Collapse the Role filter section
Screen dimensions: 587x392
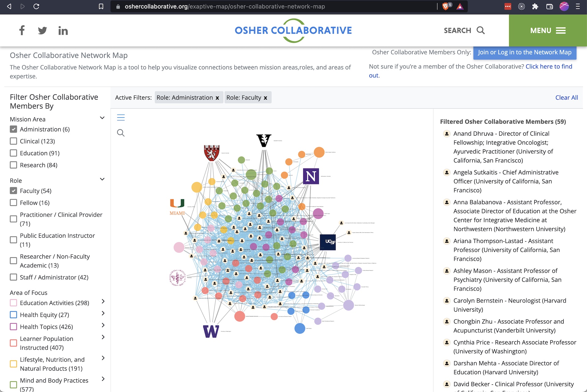pyautogui.click(x=102, y=179)
